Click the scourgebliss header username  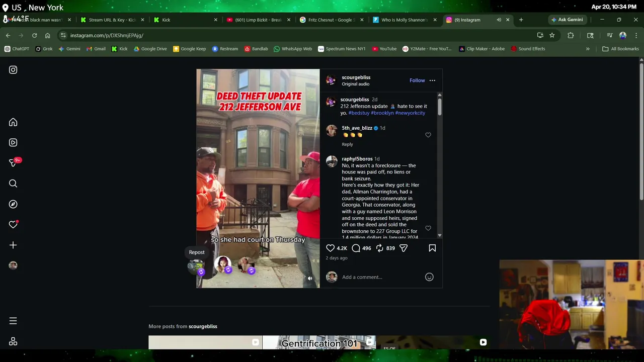click(x=356, y=77)
